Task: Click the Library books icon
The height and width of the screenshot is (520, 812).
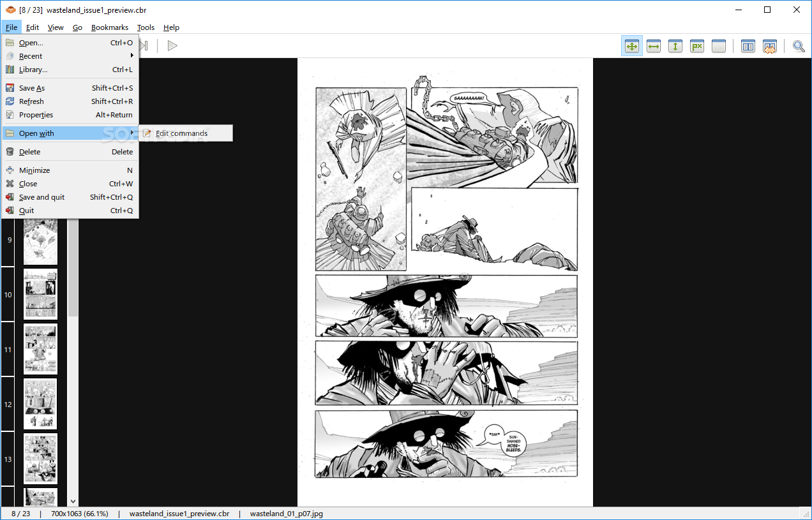Action: tap(10, 70)
